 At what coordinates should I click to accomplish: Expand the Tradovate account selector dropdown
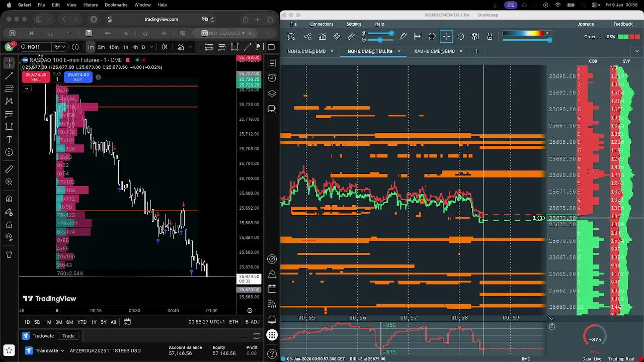(x=62, y=350)
